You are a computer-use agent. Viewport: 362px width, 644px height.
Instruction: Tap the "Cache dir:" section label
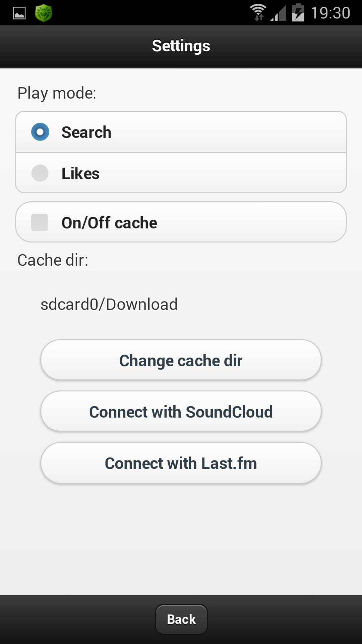[53, 260]
